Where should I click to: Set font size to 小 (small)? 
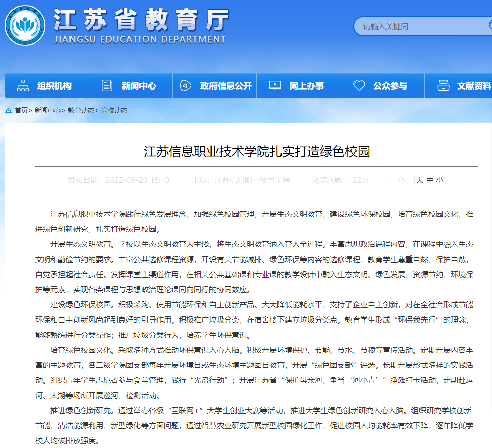coord(440,180)
